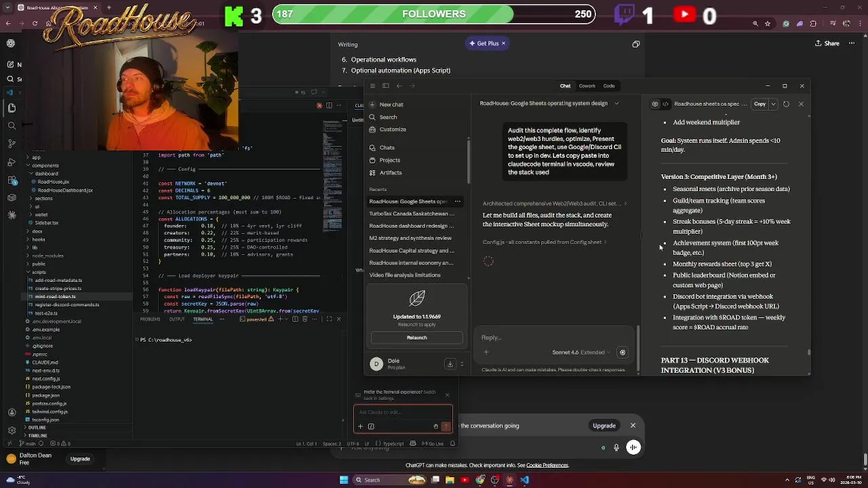
Task: Open Customize in the Claude sidebar
Action: click(x=387, y=129)
